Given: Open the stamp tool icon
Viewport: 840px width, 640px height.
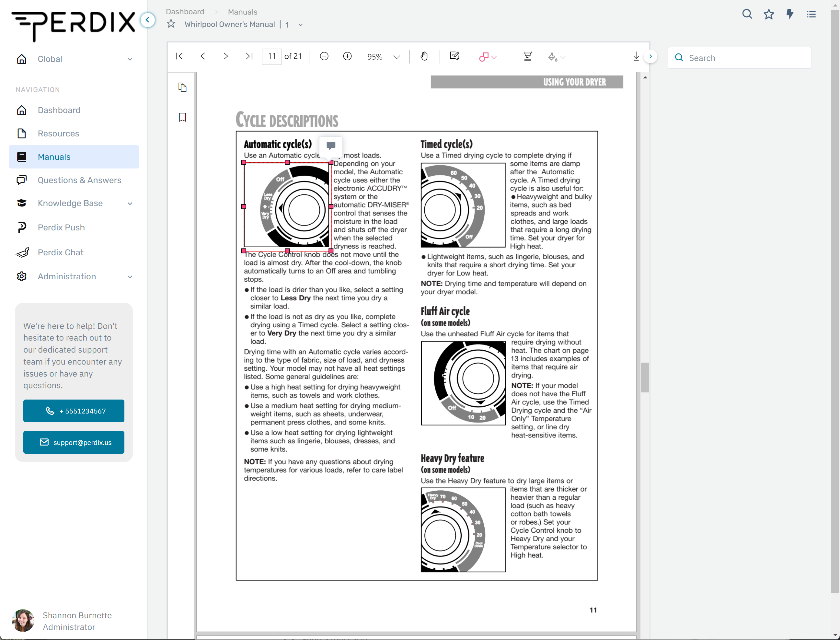Looking at the screenshot, I should pos(527,56).
